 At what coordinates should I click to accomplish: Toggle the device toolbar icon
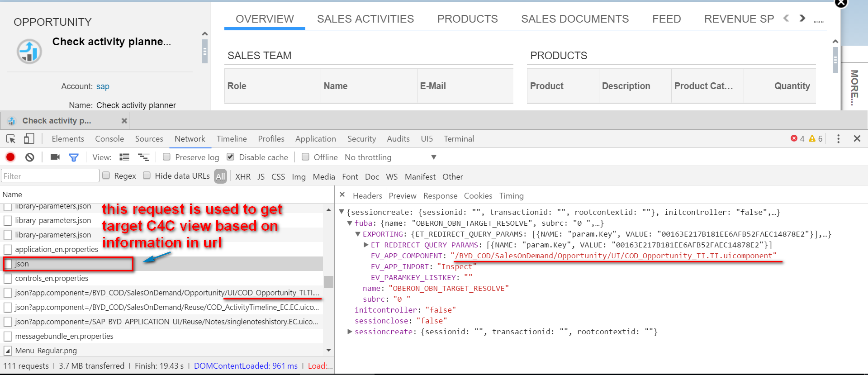tap(29, 139)
